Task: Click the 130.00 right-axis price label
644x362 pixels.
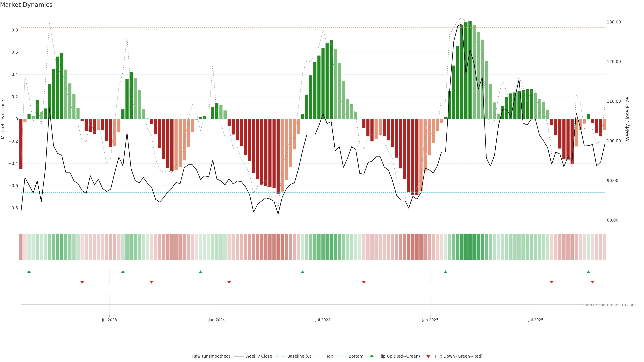Action: 614,22
